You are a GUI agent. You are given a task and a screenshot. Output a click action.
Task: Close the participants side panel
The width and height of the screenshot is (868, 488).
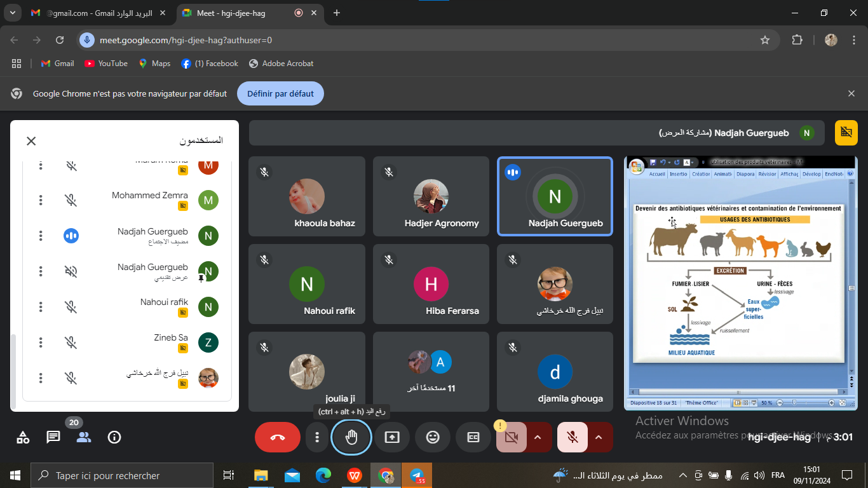(x=31, y=141)
